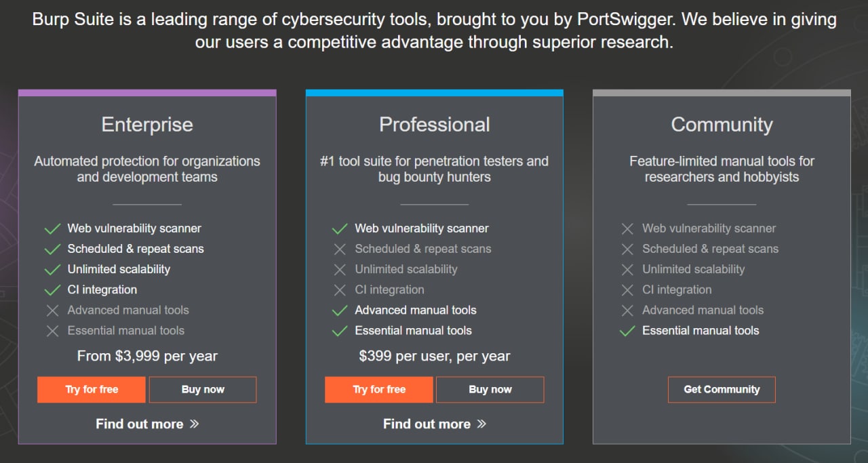The height and width of the screenshot is (463, 868).
Task: Click checkmark beside Enterprise Unlimited scalability
Action: 53,270
